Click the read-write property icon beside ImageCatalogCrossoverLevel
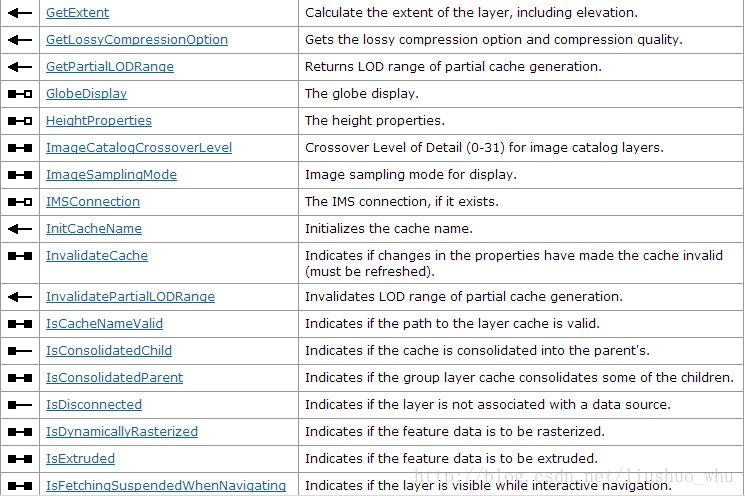This screenshot has height=496, width=745. point(20,148)
